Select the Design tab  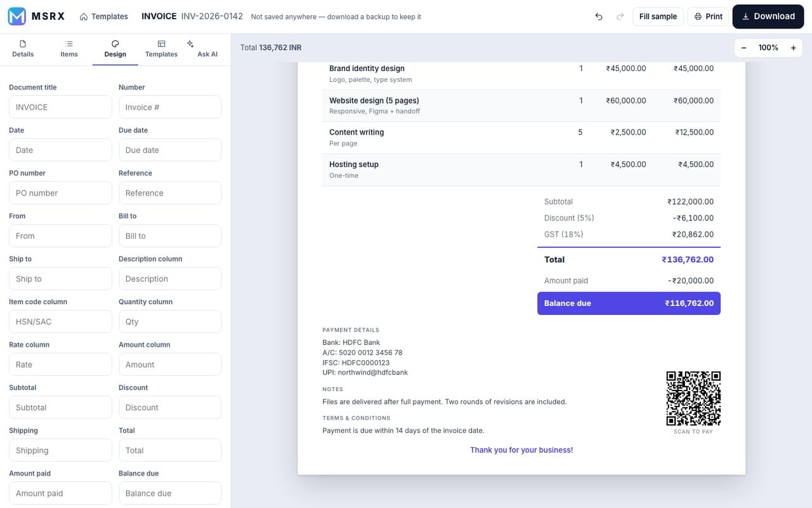click(x=115, y=49)
